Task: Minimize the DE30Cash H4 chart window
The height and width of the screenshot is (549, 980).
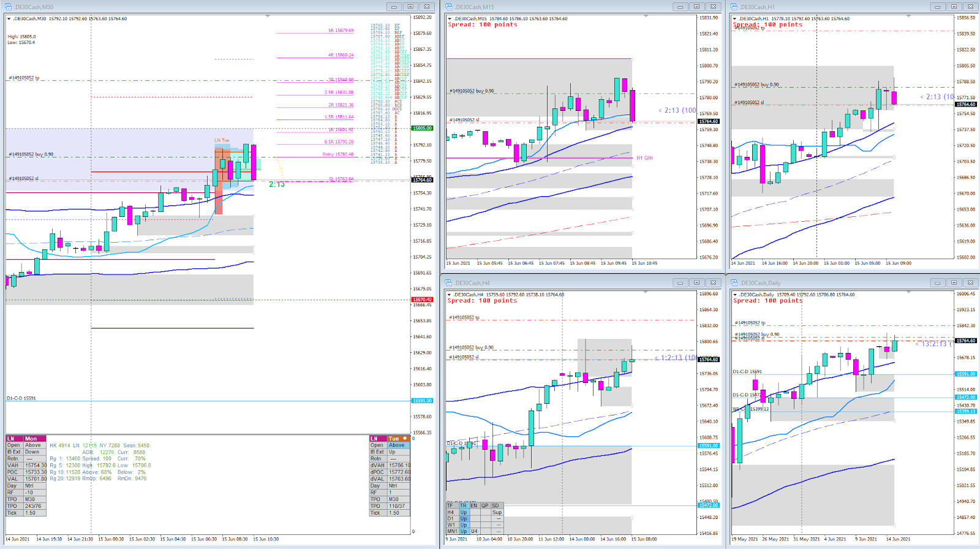Action: (680, 282)
